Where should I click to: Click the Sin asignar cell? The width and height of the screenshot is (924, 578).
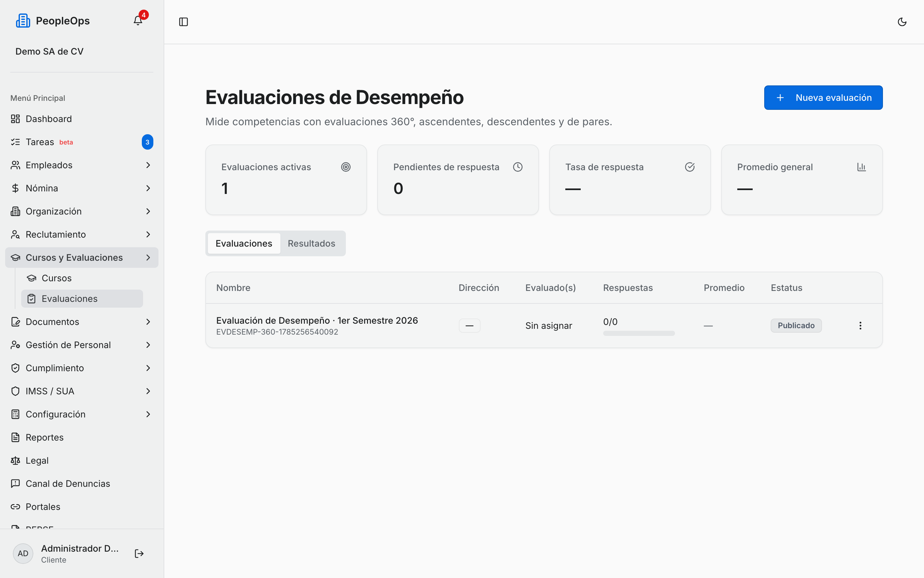click(549, 326)
